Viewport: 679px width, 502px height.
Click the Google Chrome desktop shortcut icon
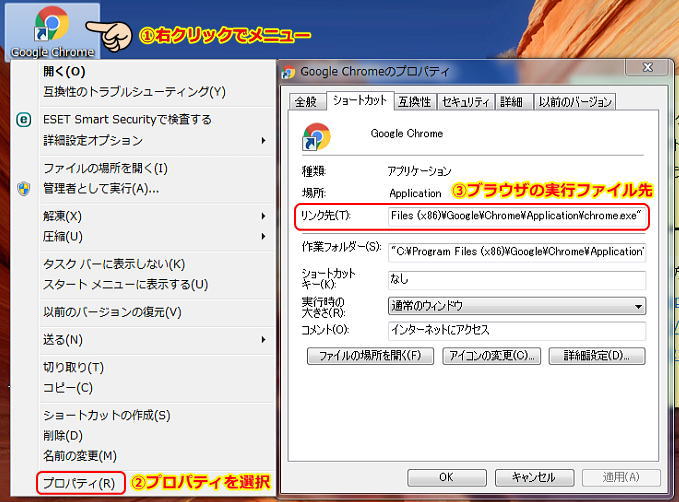tap(51, 24)
